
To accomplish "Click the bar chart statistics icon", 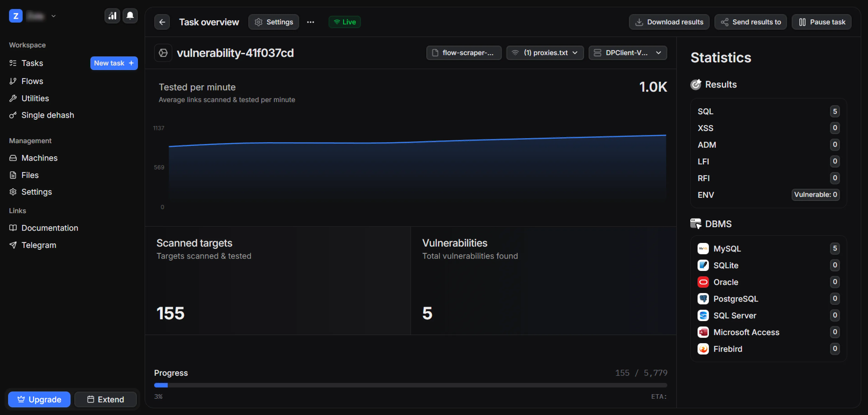I will point(112,16).
